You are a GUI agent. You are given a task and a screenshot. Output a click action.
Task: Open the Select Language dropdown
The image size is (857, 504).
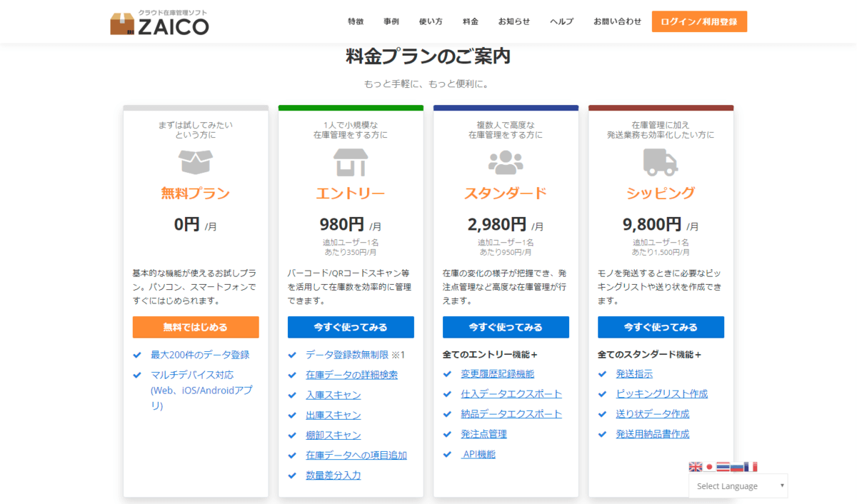(738, 486)
